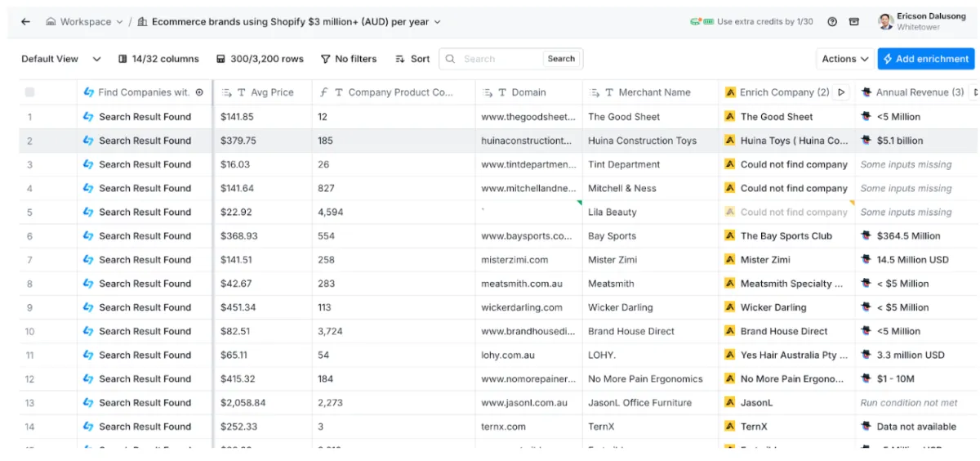Click the 14.5 Million USD revenue cell
The width and height of the screenshot is (980, 461).
tap(916, 260)
